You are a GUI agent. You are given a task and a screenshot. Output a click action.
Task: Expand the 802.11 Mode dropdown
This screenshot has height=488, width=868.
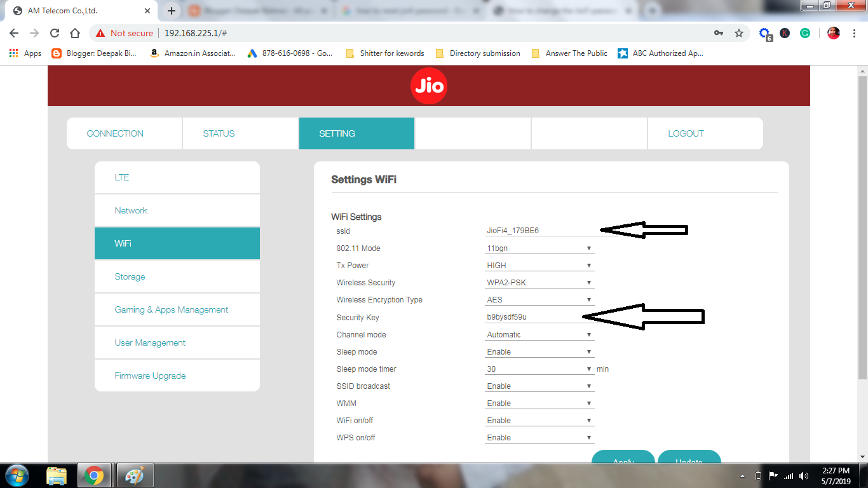pos(539,248)
